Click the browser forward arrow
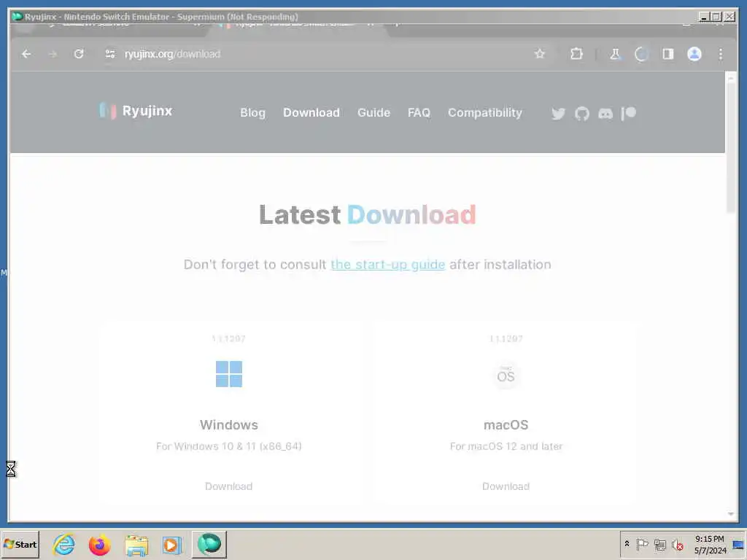Image resolution: width=747 pixels, height=560 pixels. [x=53, y=54]
